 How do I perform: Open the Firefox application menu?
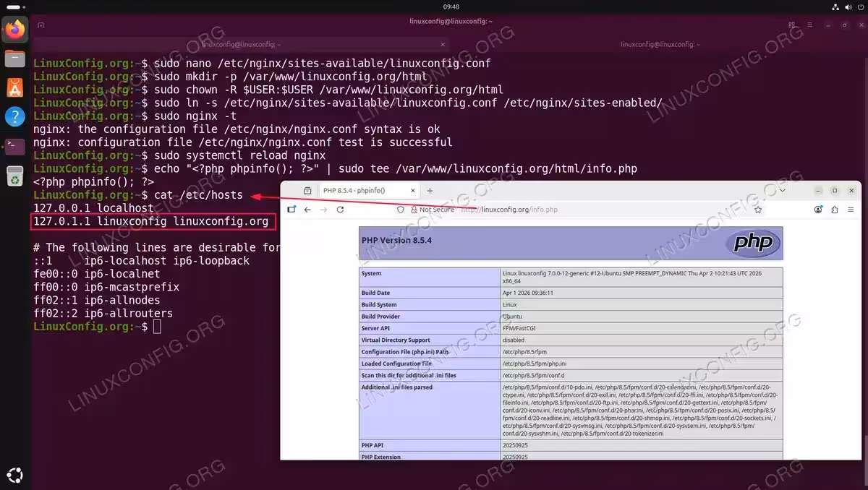point(849,210)
